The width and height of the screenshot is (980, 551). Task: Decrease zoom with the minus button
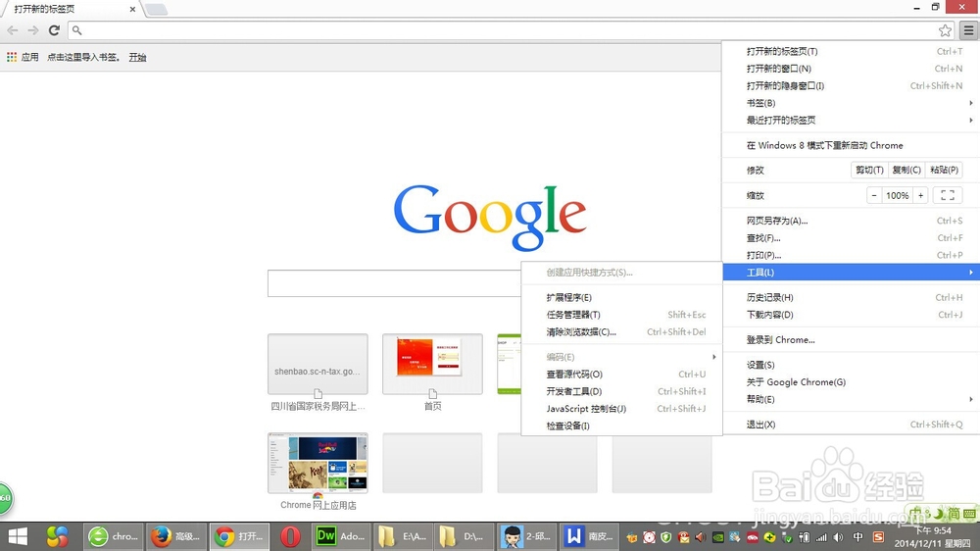[x=874, y=196]
